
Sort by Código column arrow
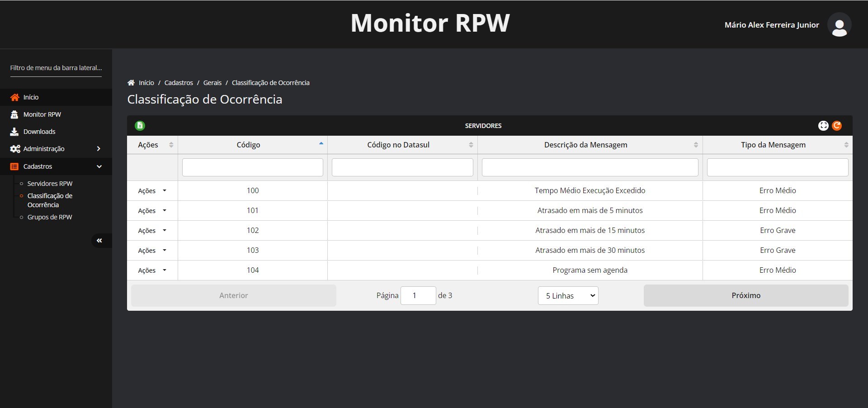[x=321, y=144]
